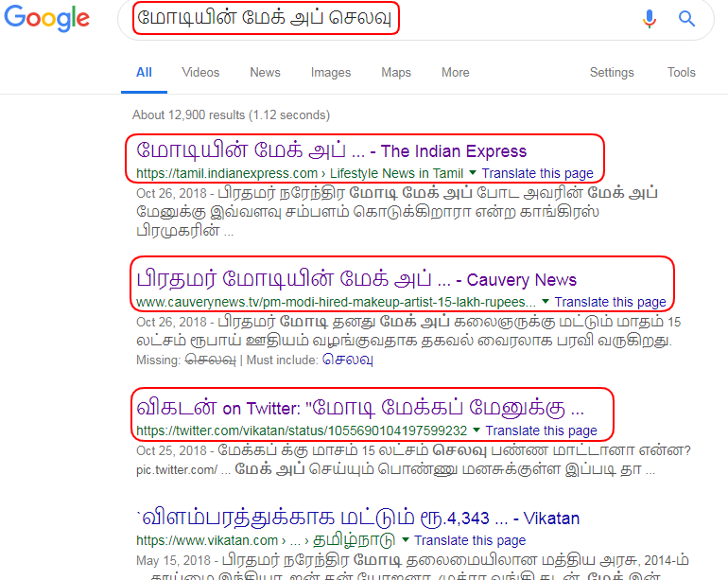
Task: Click the twitter.com/vikatan status URL text
Action: point(302,431)
